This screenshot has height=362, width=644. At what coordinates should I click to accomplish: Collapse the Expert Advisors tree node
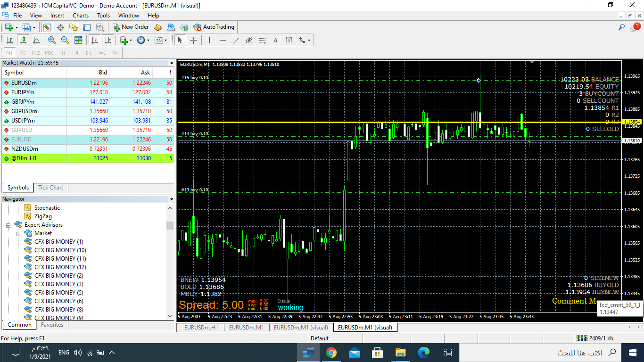[x=8, y=225]
